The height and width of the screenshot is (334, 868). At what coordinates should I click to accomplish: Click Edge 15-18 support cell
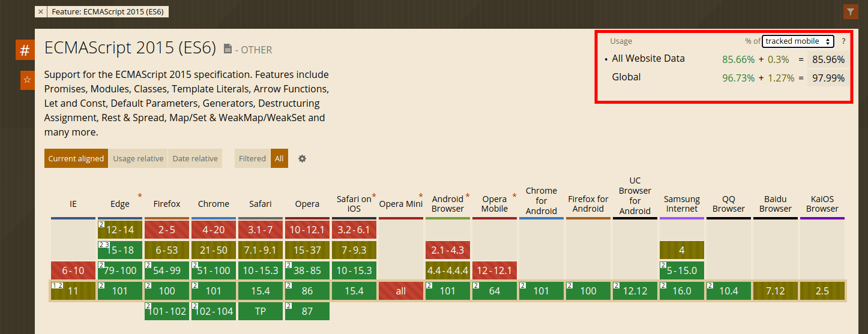click(x=120, y=250)
